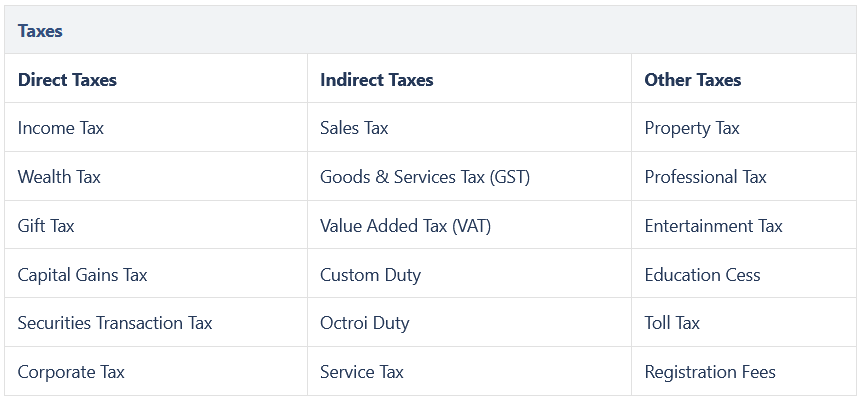Select the Value Added Tax (VAT) cell
The image size is (863, 401).
(406, 226)
